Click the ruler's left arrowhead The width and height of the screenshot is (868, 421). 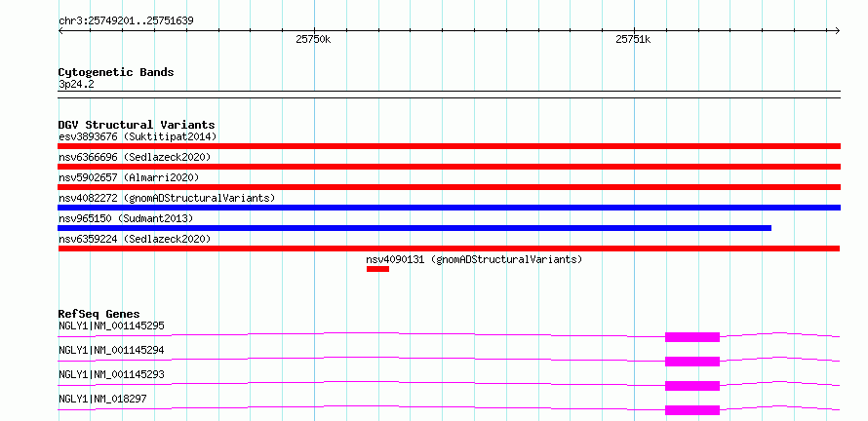click(60, 30)
